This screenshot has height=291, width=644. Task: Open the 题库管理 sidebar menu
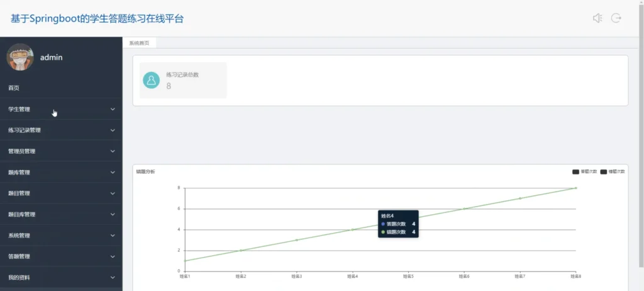(19, 173)
